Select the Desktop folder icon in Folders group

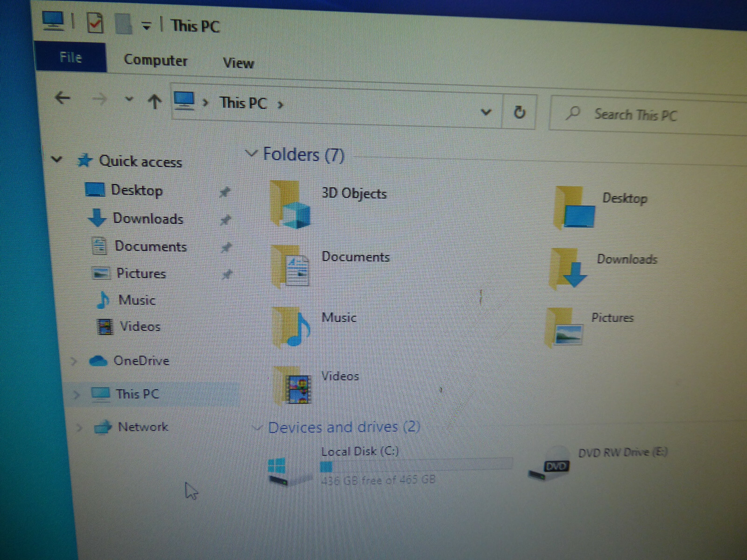(x=574, y=208)
